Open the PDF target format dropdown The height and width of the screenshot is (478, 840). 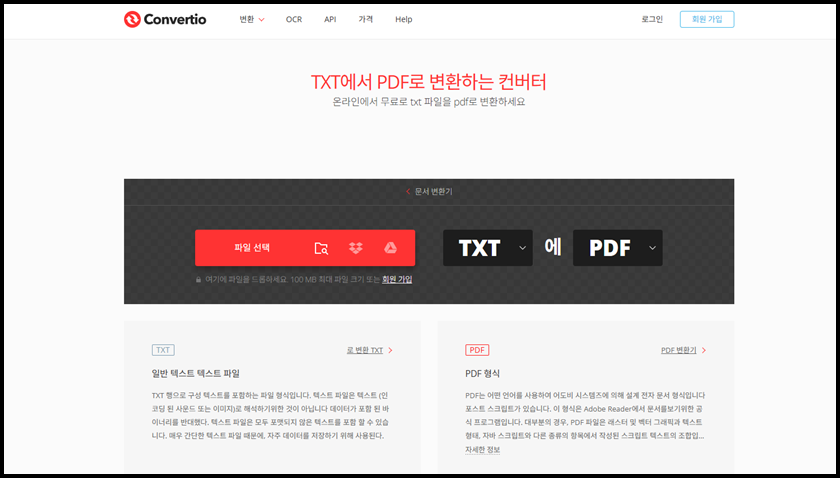(x=618, y=248)
